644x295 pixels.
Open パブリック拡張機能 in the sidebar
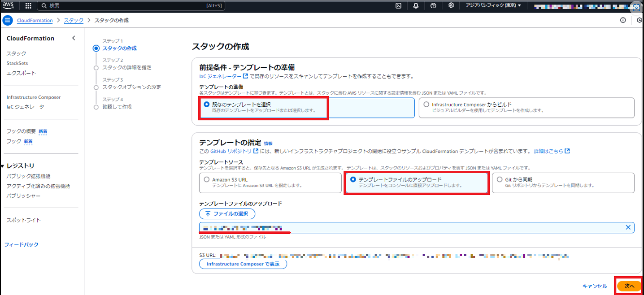tap(28, 176)
